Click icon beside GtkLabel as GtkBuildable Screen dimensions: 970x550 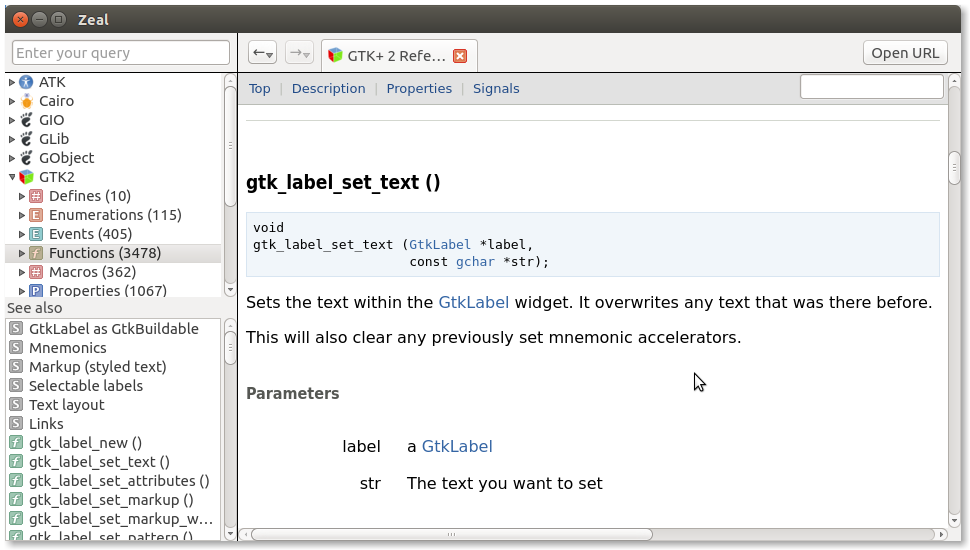pyautogui.click(x=17, y=329)
